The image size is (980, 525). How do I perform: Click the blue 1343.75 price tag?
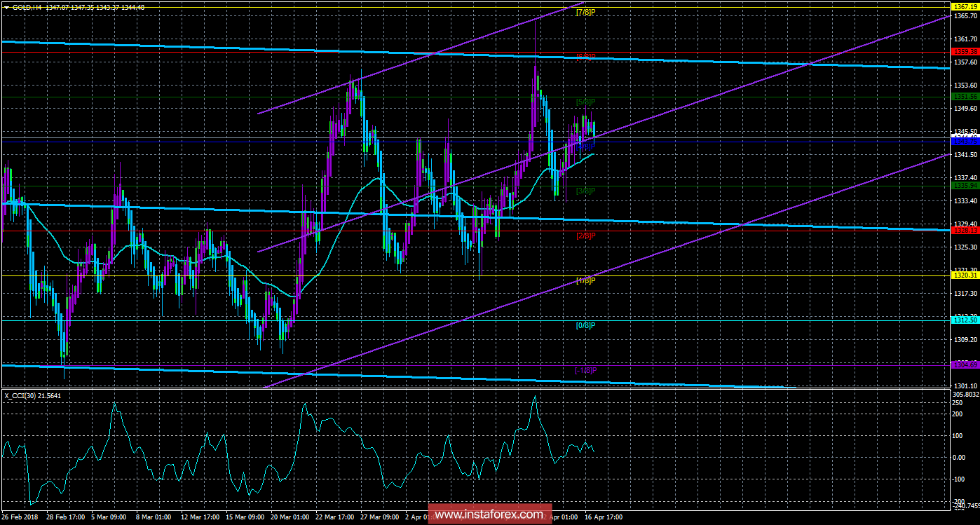pyautogui.click(x=965, y=142)
